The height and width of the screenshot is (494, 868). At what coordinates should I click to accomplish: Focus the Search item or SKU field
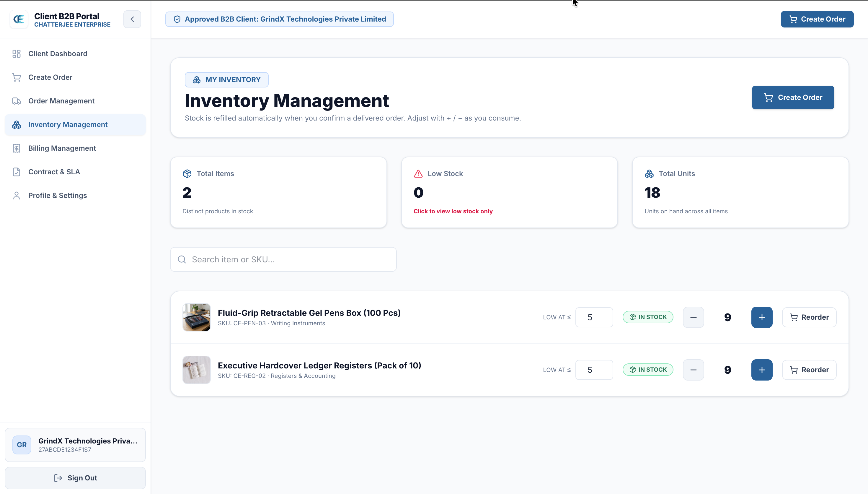point(283,259)
